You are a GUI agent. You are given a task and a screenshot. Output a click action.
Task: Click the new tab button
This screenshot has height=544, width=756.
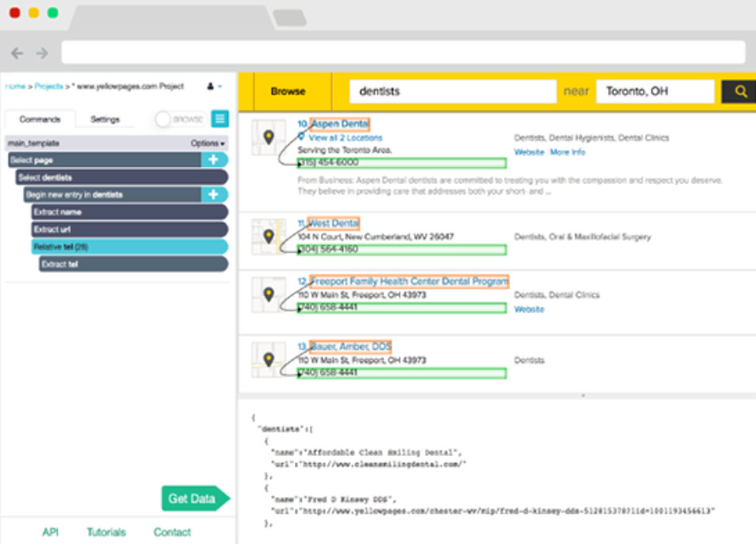tap(289, 18)
